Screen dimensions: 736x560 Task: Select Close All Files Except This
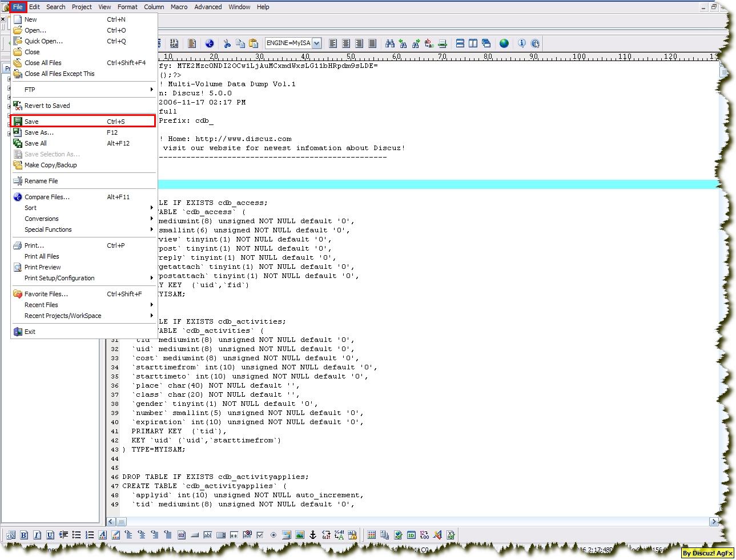[x=83, y=74]
